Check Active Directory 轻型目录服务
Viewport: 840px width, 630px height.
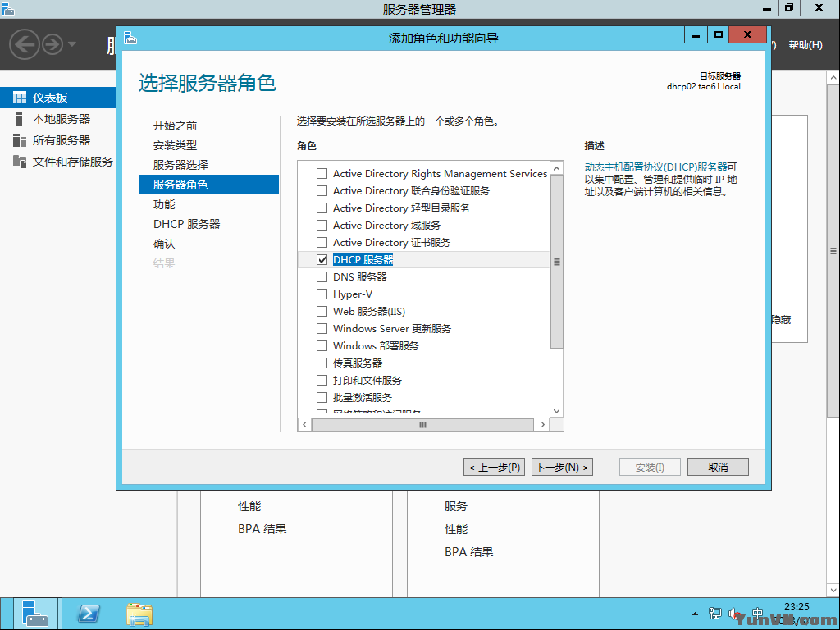(322, 208)
